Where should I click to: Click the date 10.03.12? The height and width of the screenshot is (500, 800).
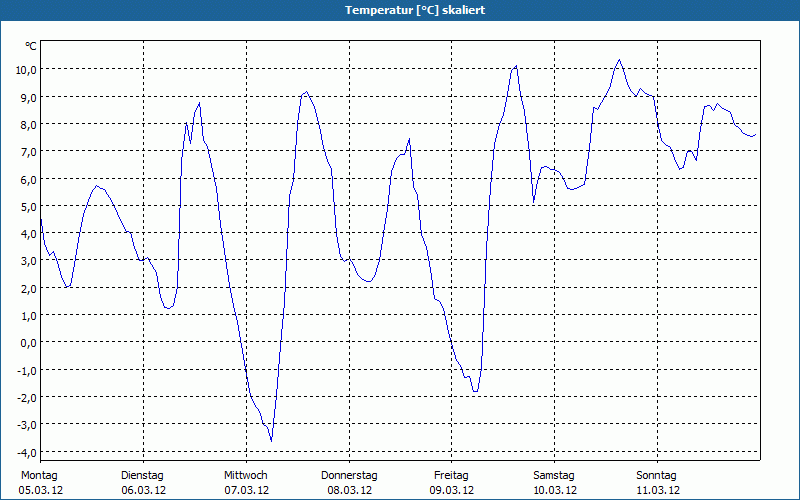click(x=555, y=490)
